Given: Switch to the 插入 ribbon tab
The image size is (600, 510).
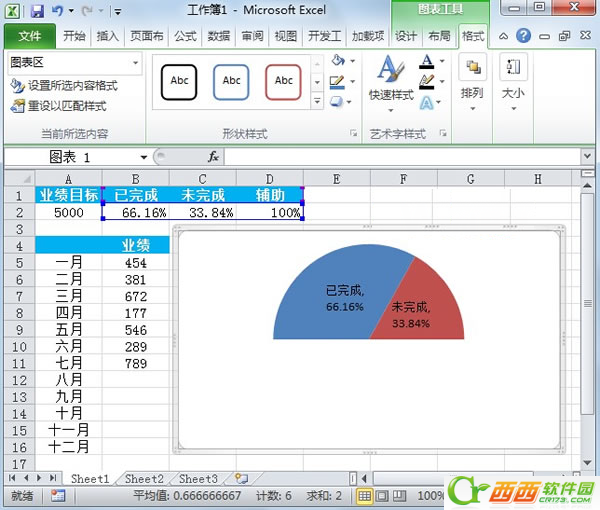Looking at the screenshot, I should click(108, 36).
